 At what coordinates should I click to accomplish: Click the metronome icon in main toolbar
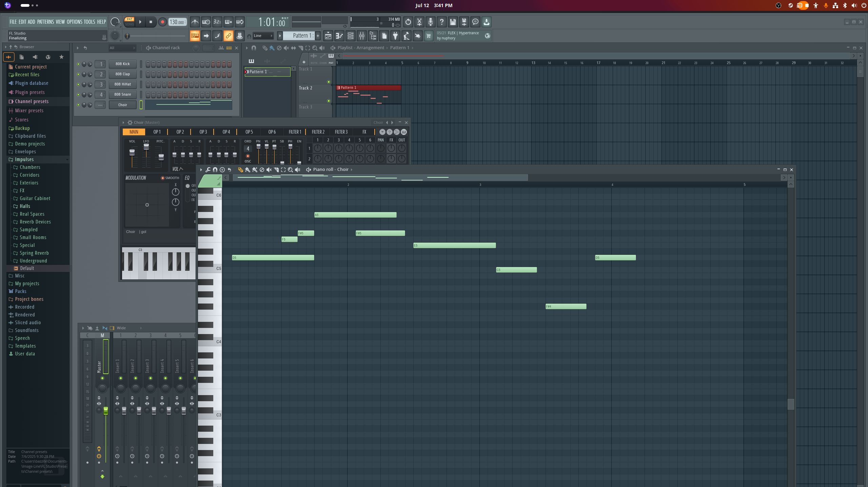pyautogui.click(x=195, y=22)
